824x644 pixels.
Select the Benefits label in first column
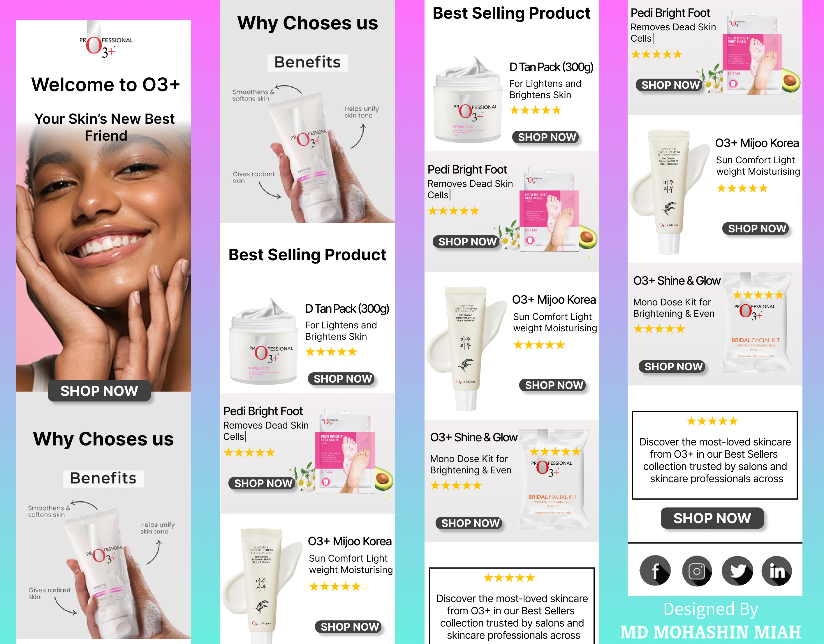[x=103, y=478]
